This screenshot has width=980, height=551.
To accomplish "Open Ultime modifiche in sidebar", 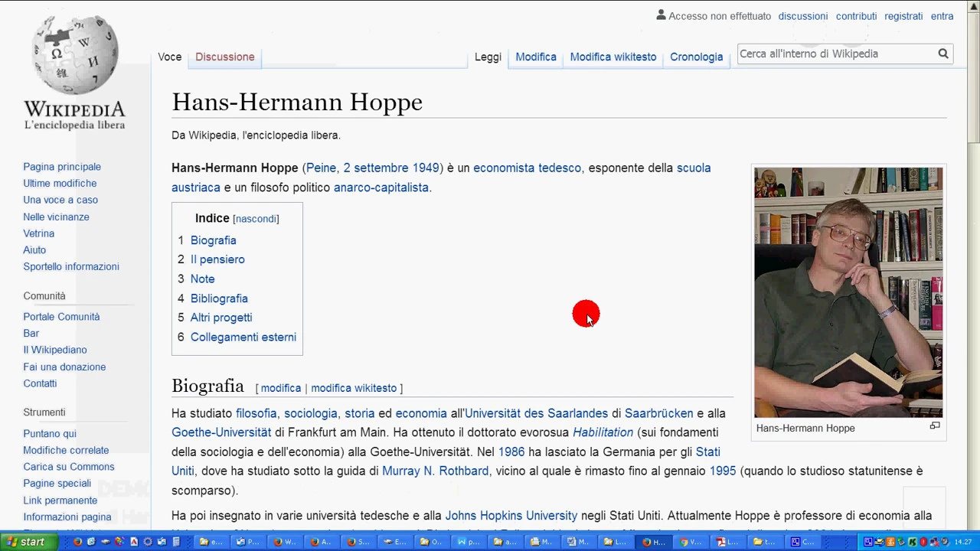I will [x=60, y=184].
